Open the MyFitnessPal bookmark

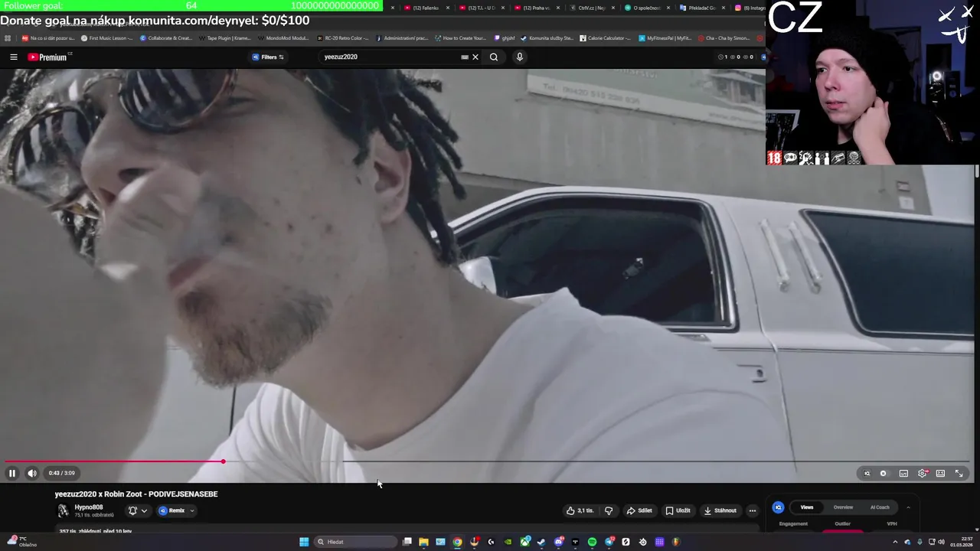pos(665,37)
